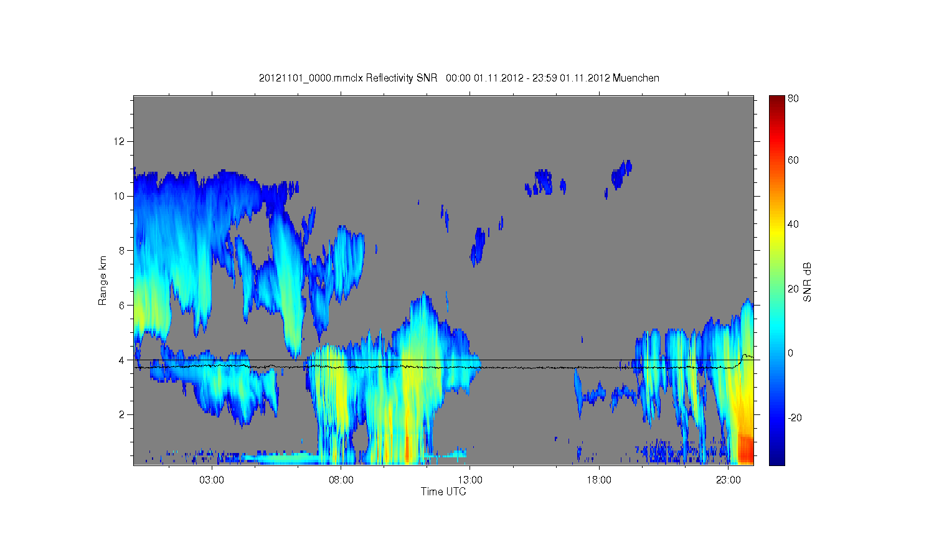The width and height of the screenshot is (934, 560).
Task: Click the range axis value 8
Action: pos(123,251)
